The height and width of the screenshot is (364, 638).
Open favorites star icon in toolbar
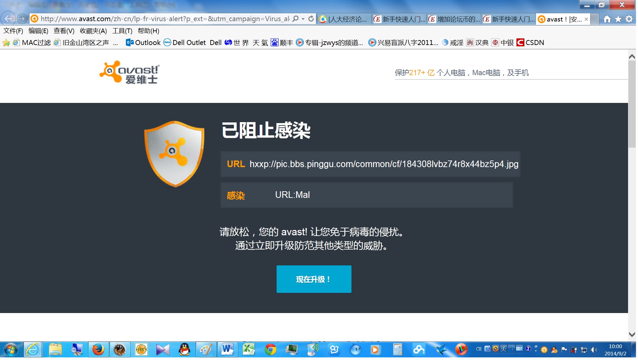[618, 19]
